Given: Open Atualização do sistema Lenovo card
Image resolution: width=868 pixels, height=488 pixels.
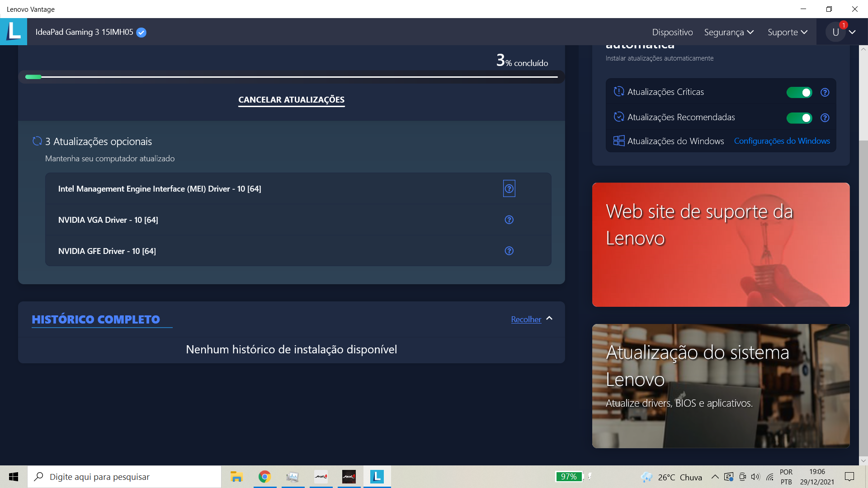Looking at the screenshot, I should [721, 386].
